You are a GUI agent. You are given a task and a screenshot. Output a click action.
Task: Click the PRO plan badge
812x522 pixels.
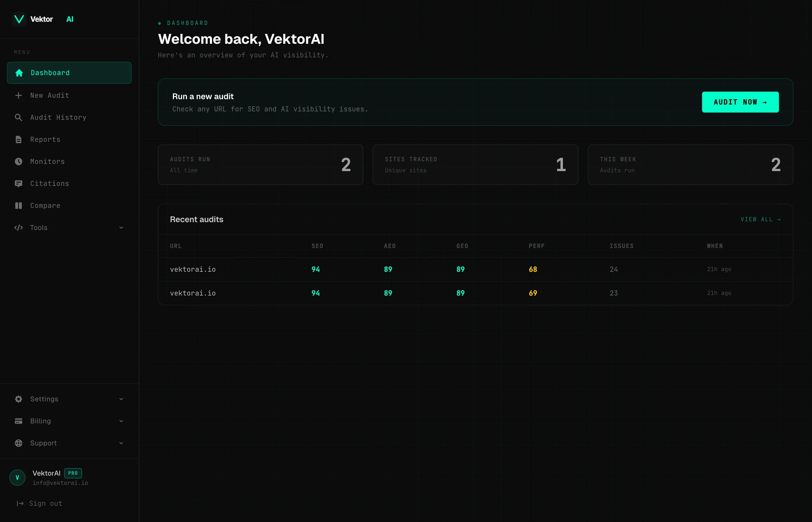click(73, 473)
